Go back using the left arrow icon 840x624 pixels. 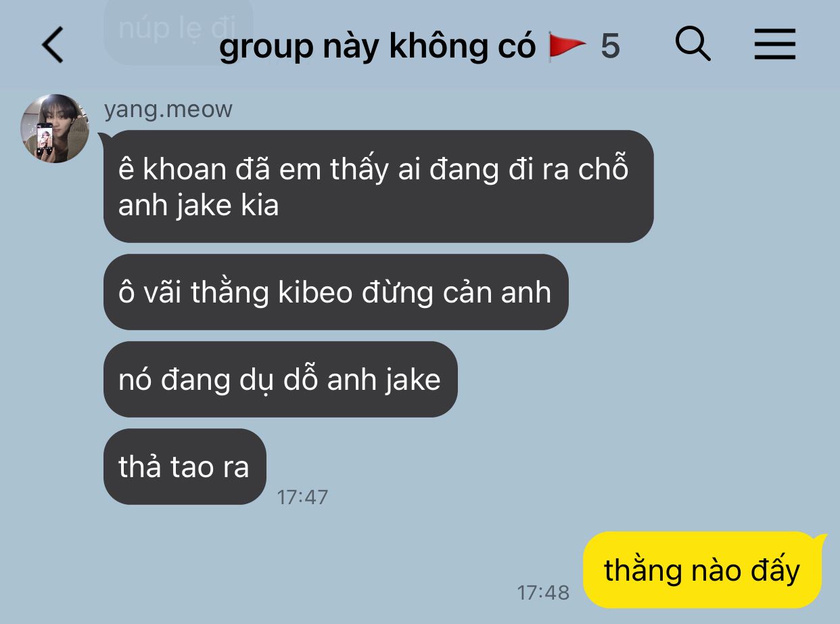click(53, 45)
